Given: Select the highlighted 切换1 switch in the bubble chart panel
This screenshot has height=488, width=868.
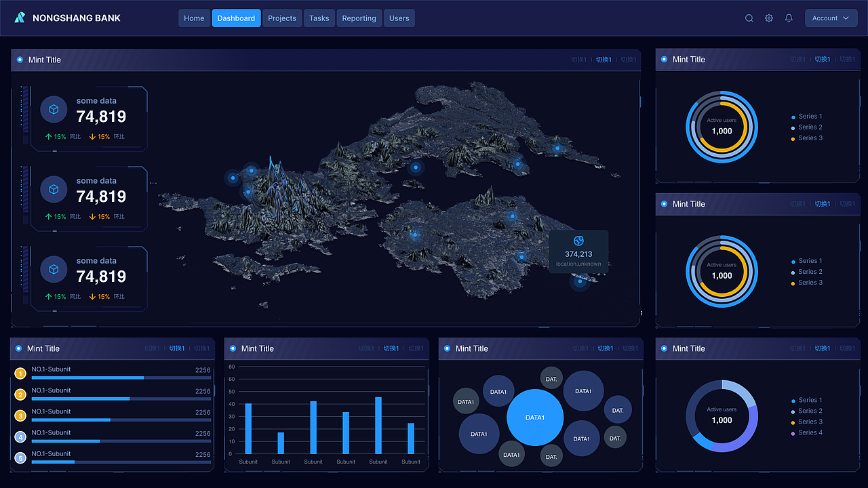Looking at the screenshot, I should (x=606, y=348).
